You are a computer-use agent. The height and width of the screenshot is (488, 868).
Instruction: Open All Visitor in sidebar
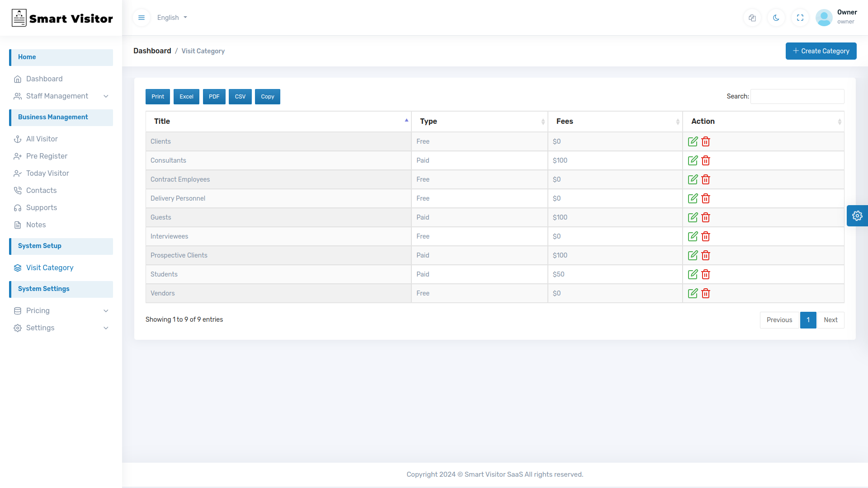pyautogui.click(x=42, y=139)
